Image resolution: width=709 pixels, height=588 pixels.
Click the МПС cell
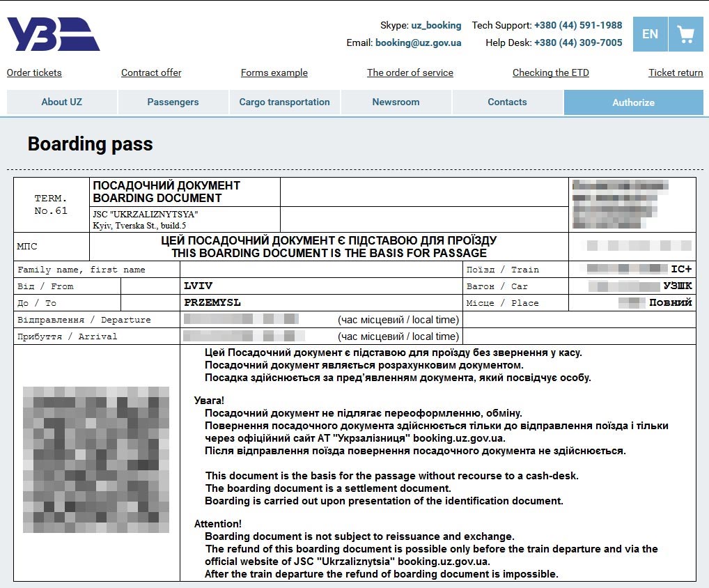pos(51,247)
